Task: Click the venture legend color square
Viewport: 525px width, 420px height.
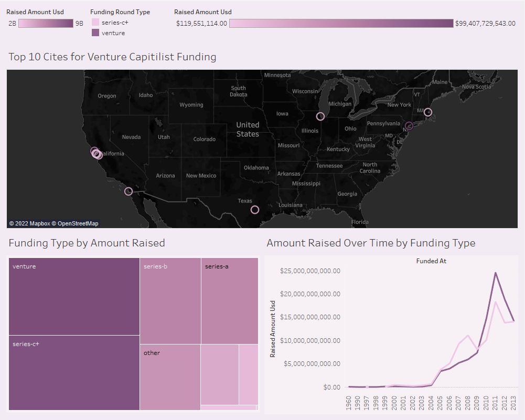Action: pos(95,33)
